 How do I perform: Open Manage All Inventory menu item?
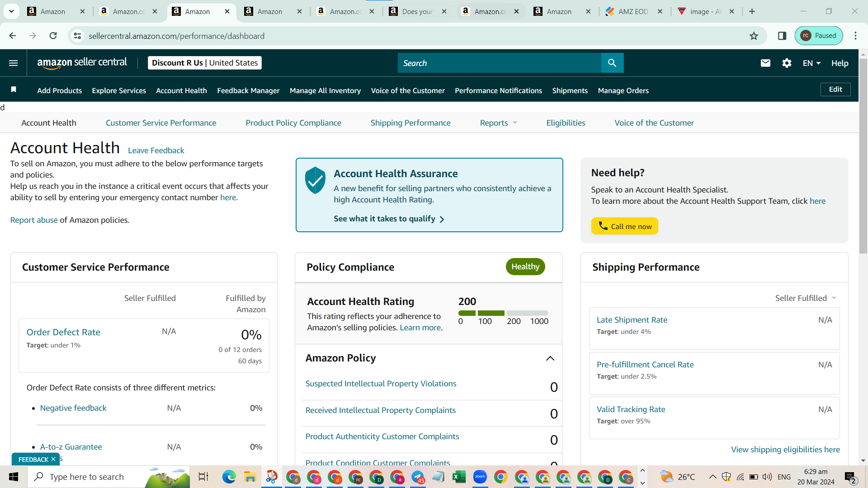coord(325,90)
